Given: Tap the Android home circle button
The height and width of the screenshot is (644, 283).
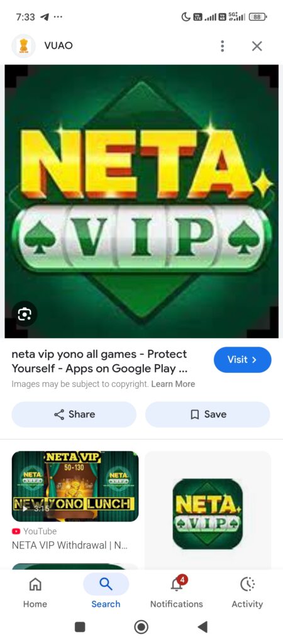Looking at the screenshot, I should (x=141, y=627).
